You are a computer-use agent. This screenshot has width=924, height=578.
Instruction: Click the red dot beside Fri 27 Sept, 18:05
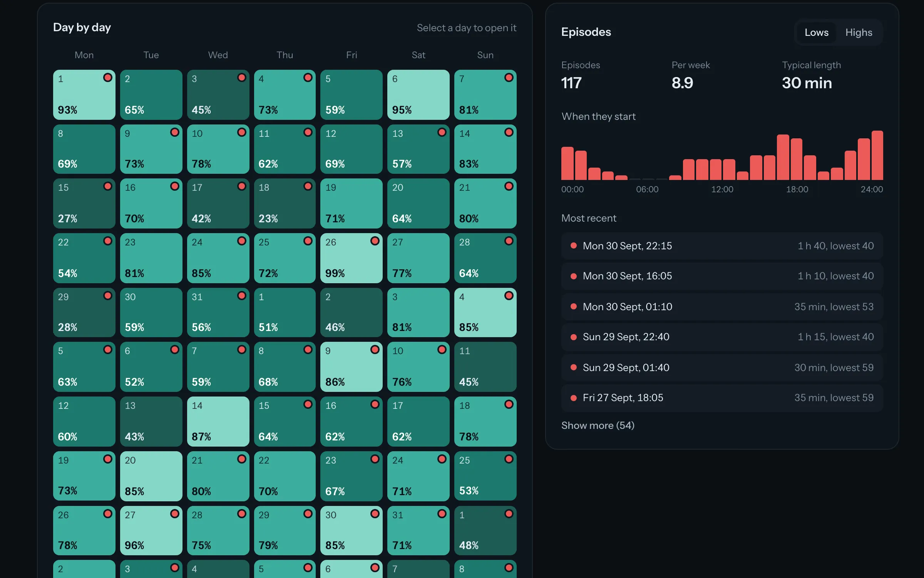click(x=574, y=398)
